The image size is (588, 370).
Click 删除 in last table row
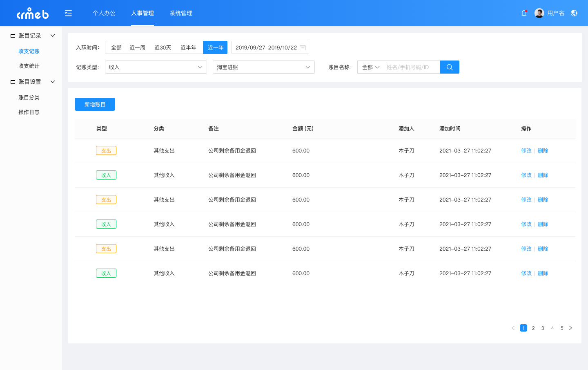[543, 273]
